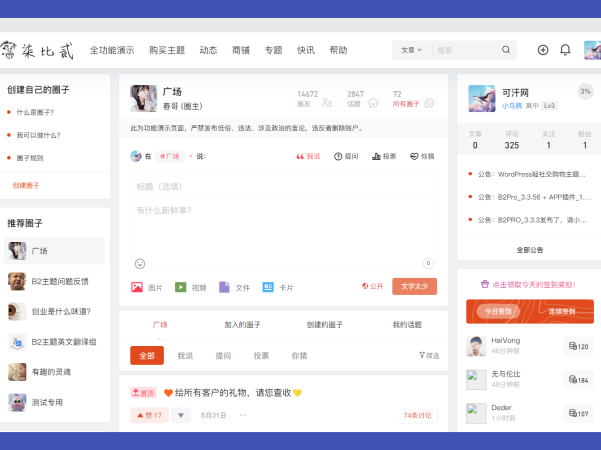
Task: Select 我说 post type
Action: click(308, 156)
